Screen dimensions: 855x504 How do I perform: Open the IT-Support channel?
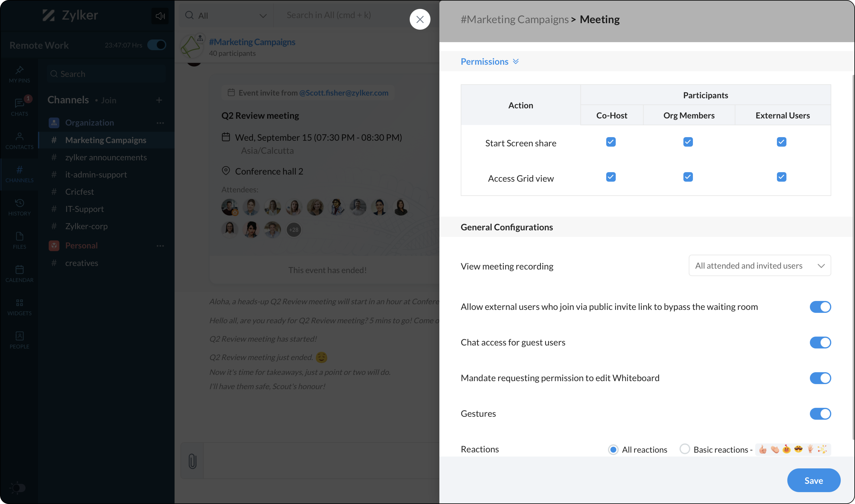(x=84, y=209)
